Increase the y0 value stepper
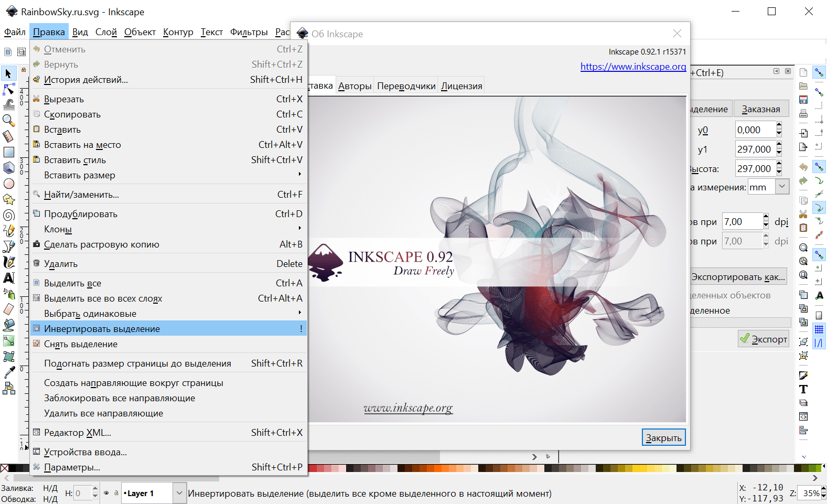The height and width of the screenshot is (504, 827). (x=779, y=126)
